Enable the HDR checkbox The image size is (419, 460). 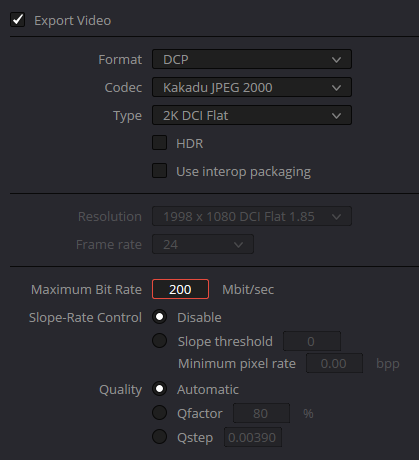[159, 143]
